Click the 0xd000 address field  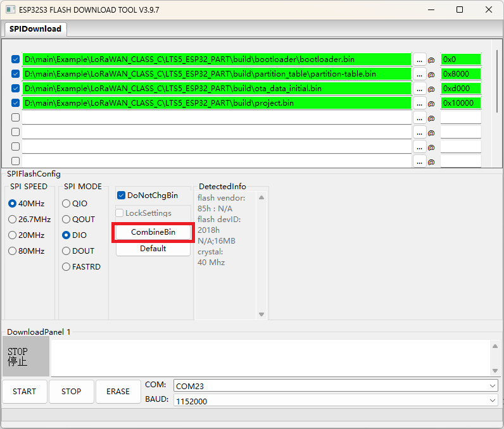[460, 89]
